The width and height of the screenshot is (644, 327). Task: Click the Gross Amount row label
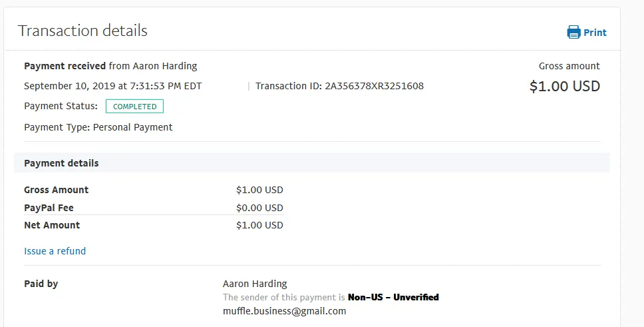point(56,190)
